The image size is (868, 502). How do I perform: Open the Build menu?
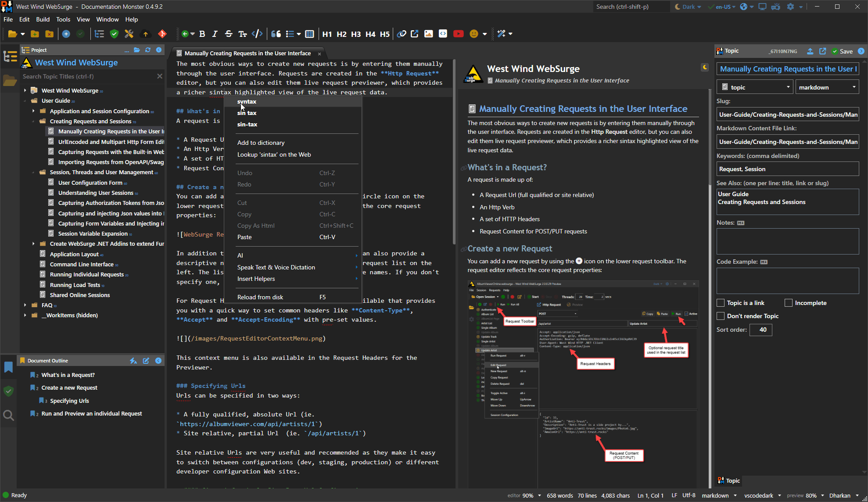coord(43,19)
